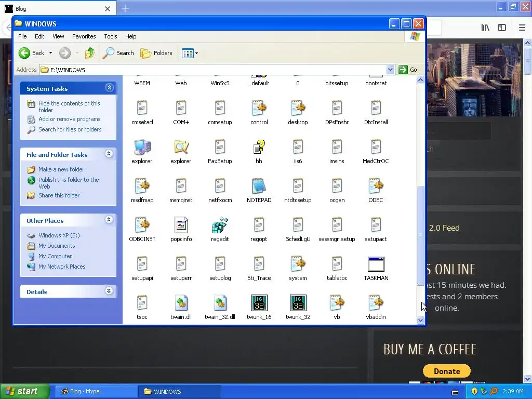Viewport: 532px width, 399px height.
Task: Click the Go button beside address bar
Action: [408, 70]
